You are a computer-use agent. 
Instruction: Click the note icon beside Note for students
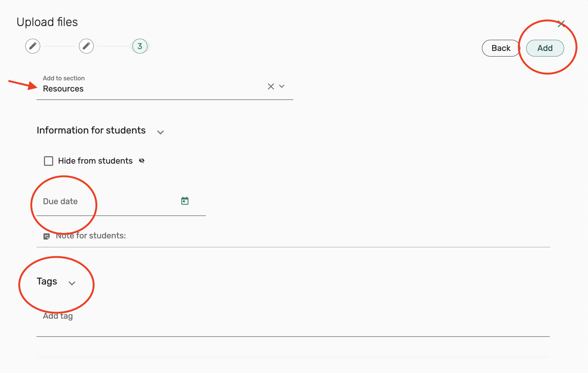click(47, 237)
